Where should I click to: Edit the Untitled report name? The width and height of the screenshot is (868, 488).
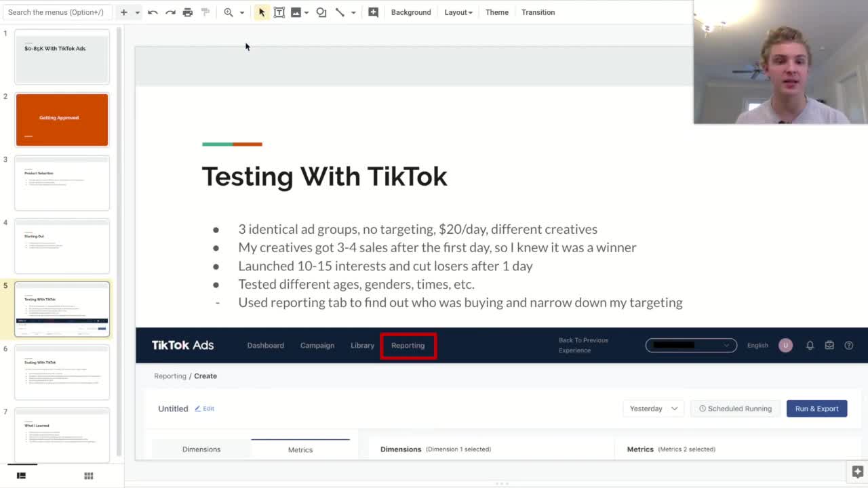coord(204,409)
